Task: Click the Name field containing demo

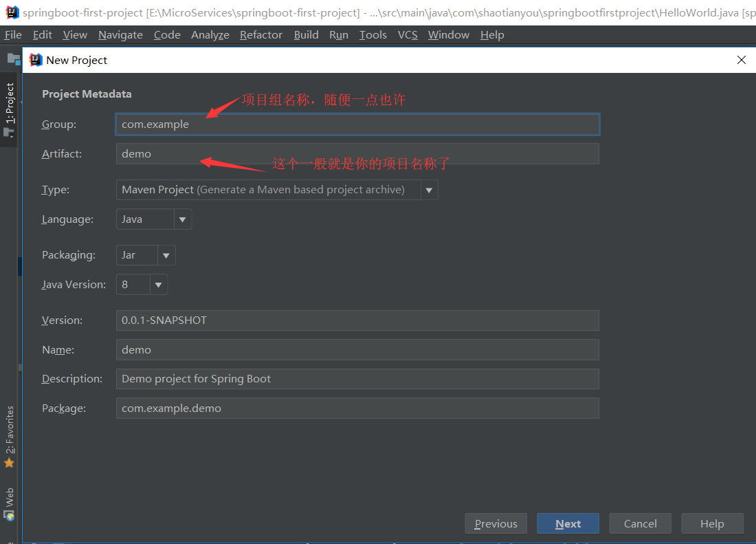Action: click(x=358, y=349)
